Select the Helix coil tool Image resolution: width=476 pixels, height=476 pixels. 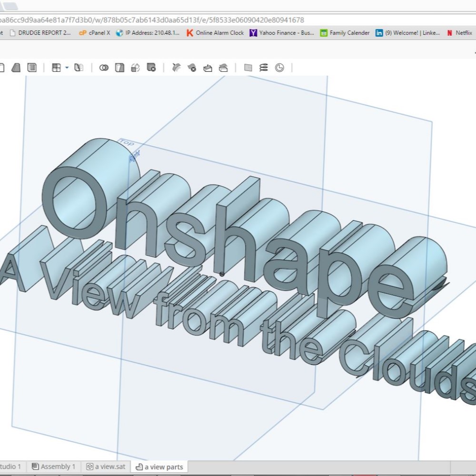click(264, 68)
